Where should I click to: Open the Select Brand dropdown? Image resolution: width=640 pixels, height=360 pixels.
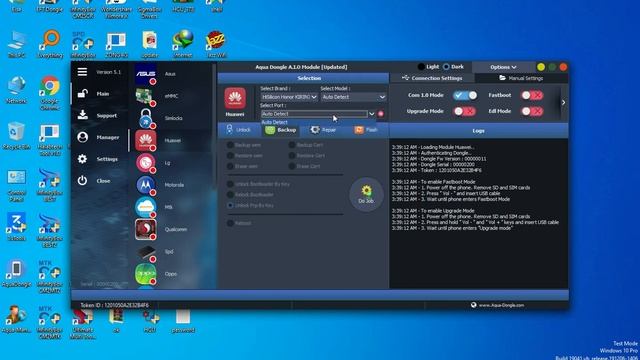(289, 97)
